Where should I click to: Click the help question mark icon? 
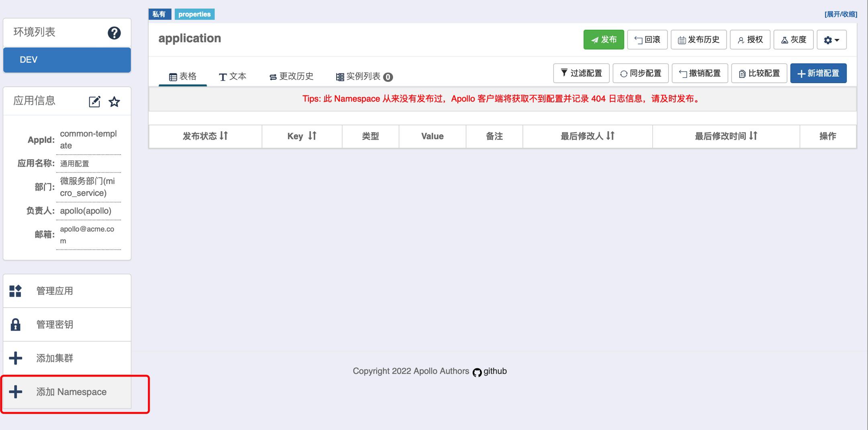click(114, 33)
